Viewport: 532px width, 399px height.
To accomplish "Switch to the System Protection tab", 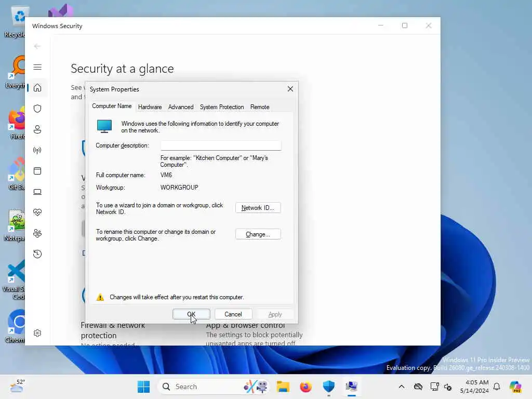I will [x=221, y=107].
